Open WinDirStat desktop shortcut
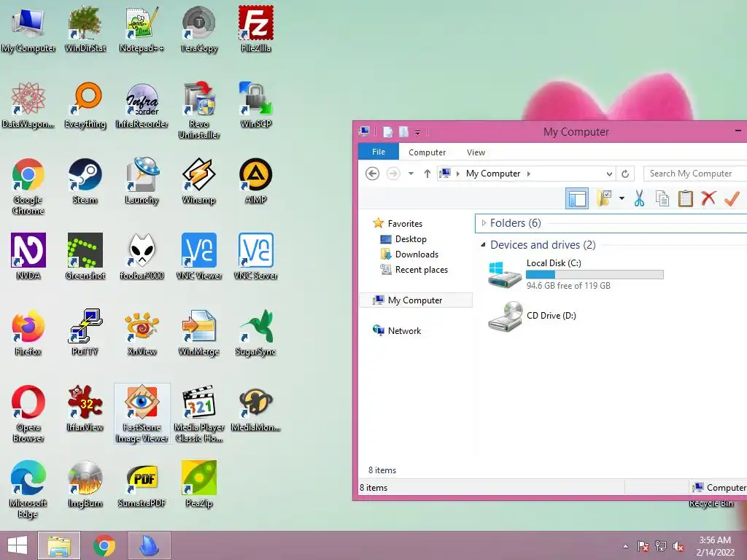The height and width of the screenshot is (560, 747). (x=85, y=28)
